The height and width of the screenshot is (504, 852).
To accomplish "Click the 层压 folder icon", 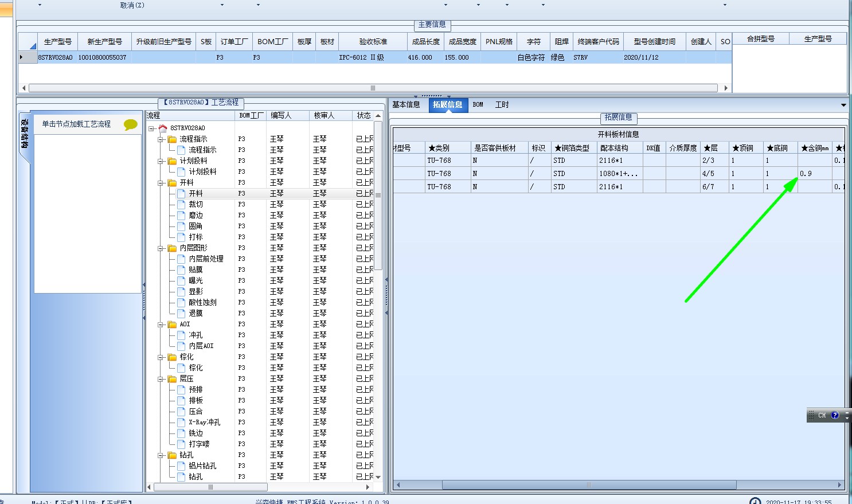I will pyautogui.click(x=172, y=378).
